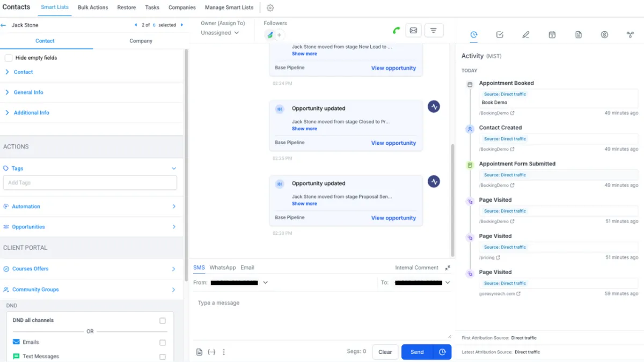Image resolution: width=644 pixels, height=362 pixels.
Task: Open the settings gear icon
Action: pos(270,8)
